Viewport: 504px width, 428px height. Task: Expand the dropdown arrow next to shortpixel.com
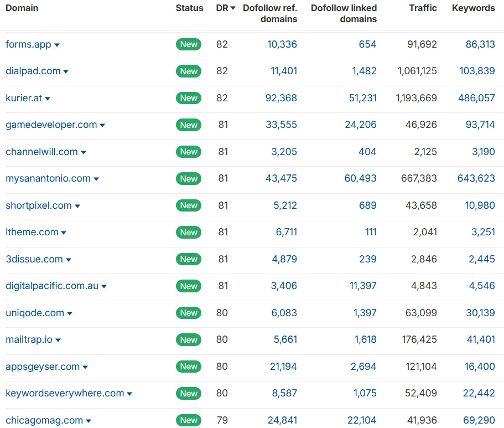point(77,207)
